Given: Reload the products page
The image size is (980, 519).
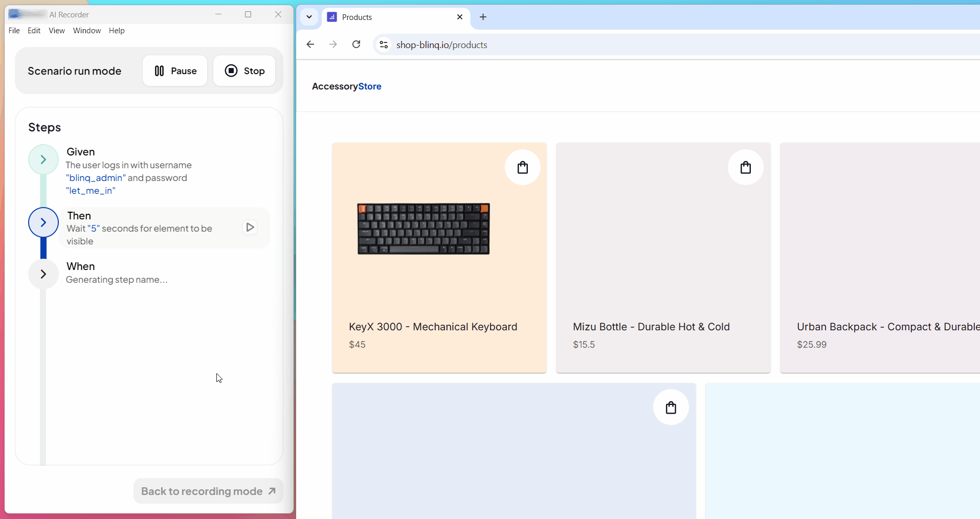Looking at the screenshot, I should pos(357,44).
